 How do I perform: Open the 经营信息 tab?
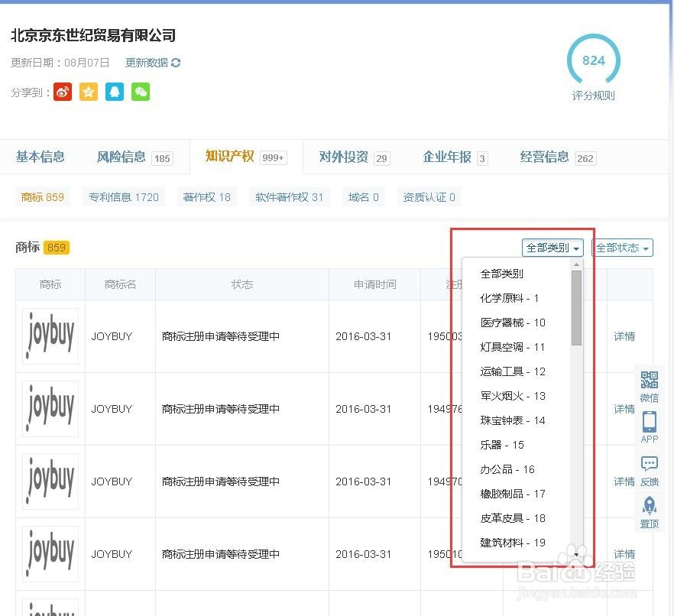pos(558,157)
